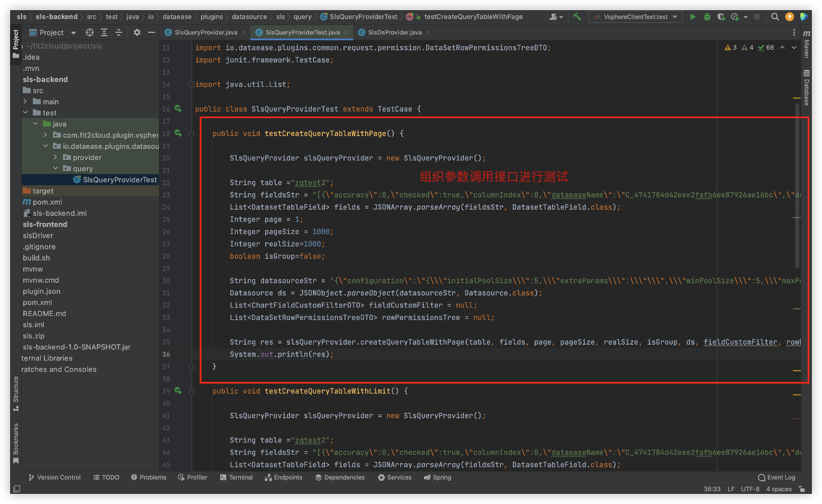This screenshot has width=822, height=504.
Task: Fold imports marker at line 14
Action: click(x=192, y=85)
